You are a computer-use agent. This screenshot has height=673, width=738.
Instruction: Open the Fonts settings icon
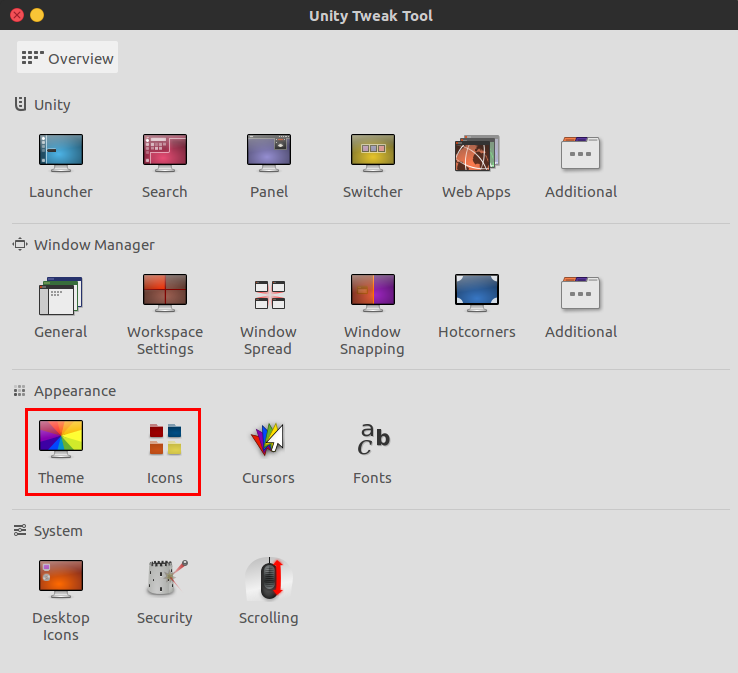click(x=373, y=439)
